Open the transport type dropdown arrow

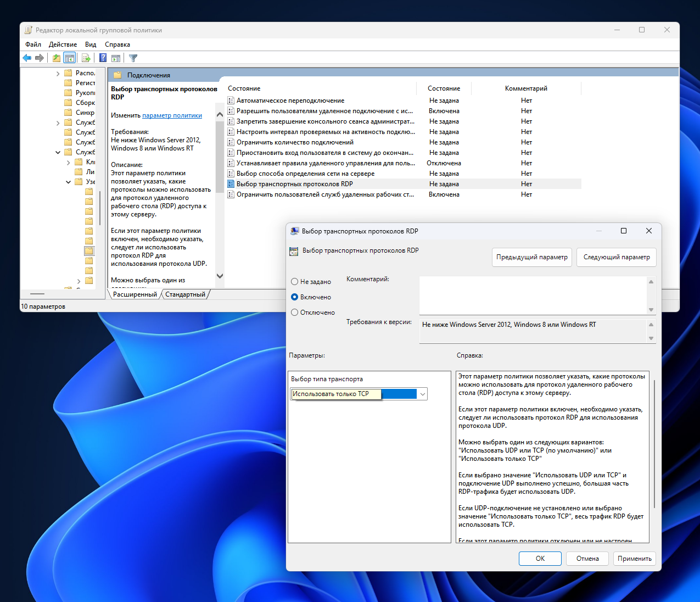[x=422, y=394]
